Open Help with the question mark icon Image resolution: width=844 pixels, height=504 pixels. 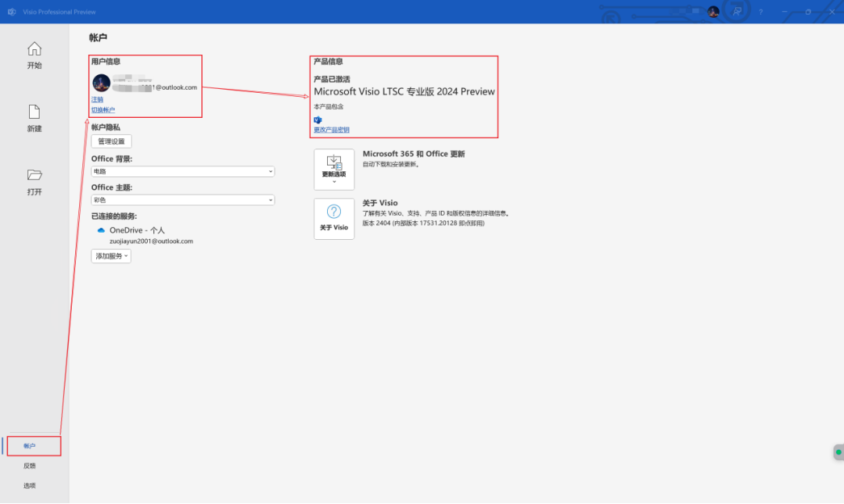[x=761, y=12]
